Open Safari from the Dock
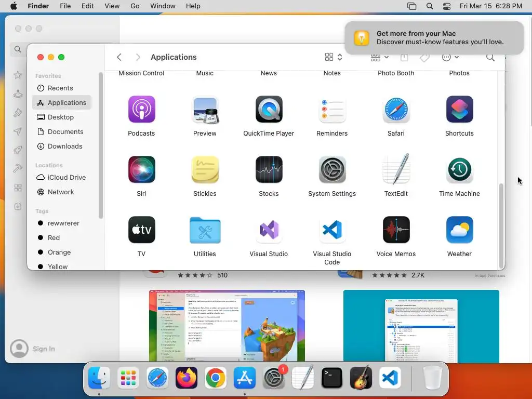The image size is (532, 399). click(x=157, y=378)
